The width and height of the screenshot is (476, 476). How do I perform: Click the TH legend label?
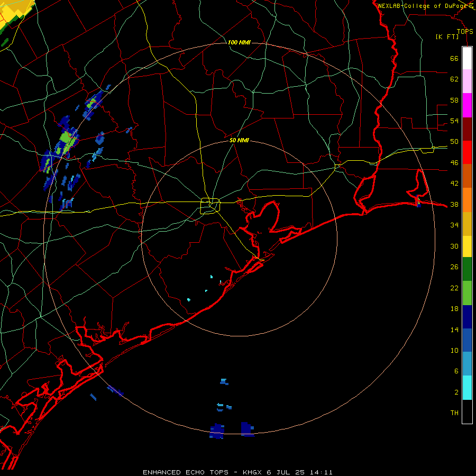coord(454,413)
